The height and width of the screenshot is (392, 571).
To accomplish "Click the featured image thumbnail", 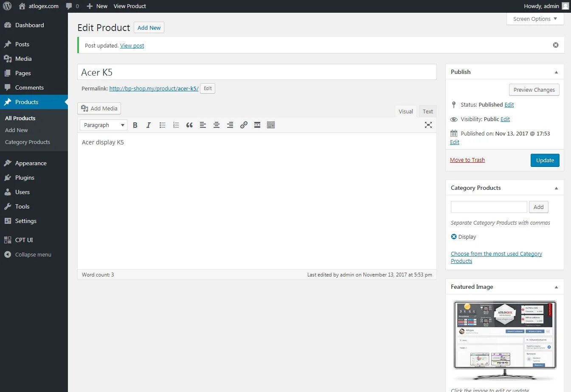I will pyautogui.click(x=505, y=341).
